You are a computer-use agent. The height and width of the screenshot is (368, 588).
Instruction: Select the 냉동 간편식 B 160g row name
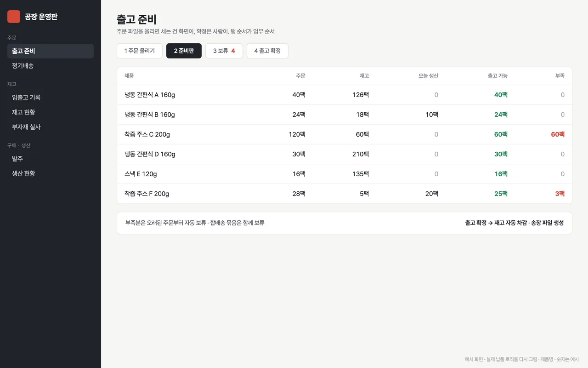[150, 115]
